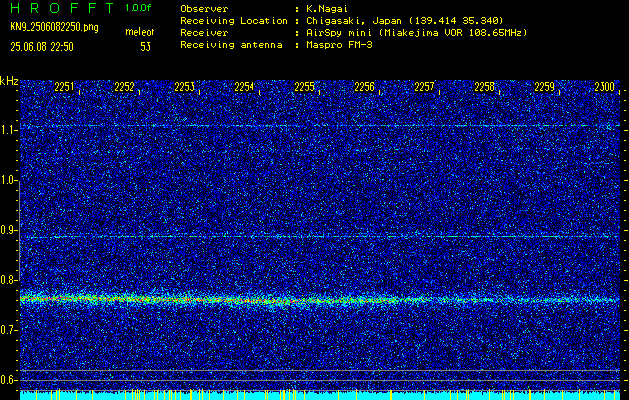629x400 pixels.
Task: Click the 2254 time marker
Action: 244,87
